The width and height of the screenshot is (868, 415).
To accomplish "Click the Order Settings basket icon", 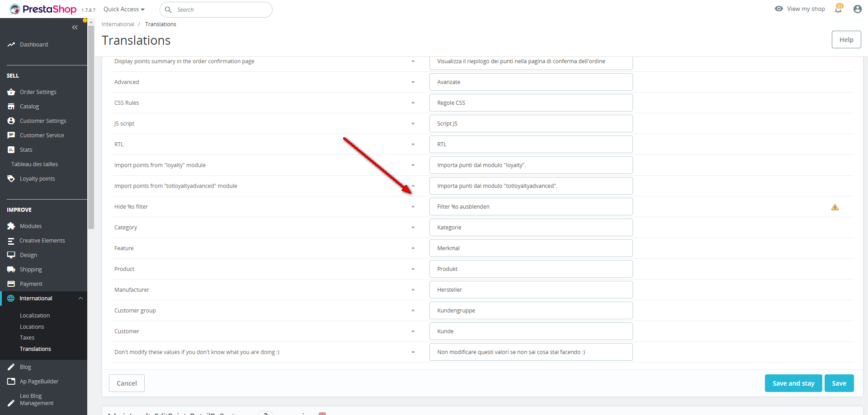I will [x=11, y=92].
